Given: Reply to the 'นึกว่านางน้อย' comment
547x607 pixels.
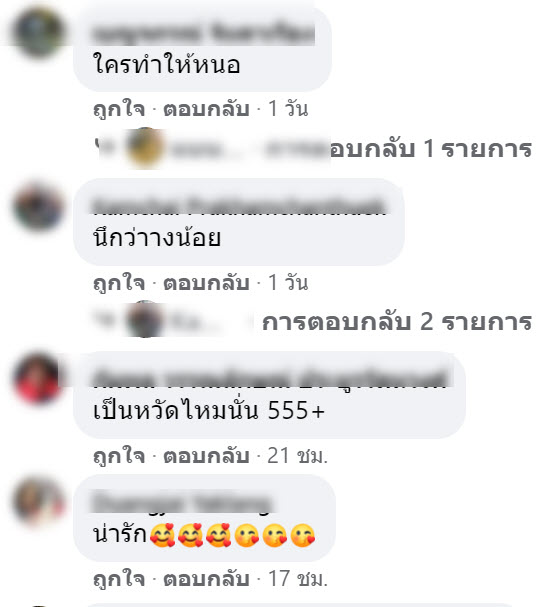Looking at the screenshot, I should (x=206, y=282).
